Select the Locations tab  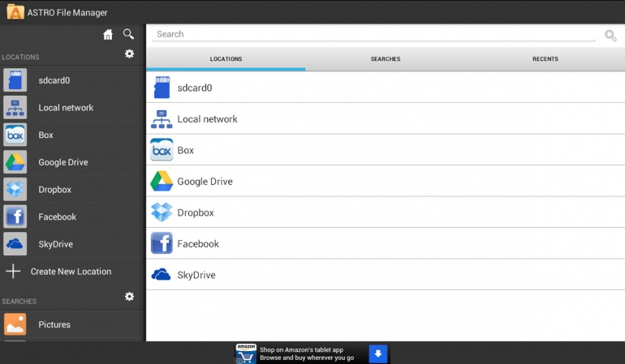pyautogui.click(x=226, y=59)
